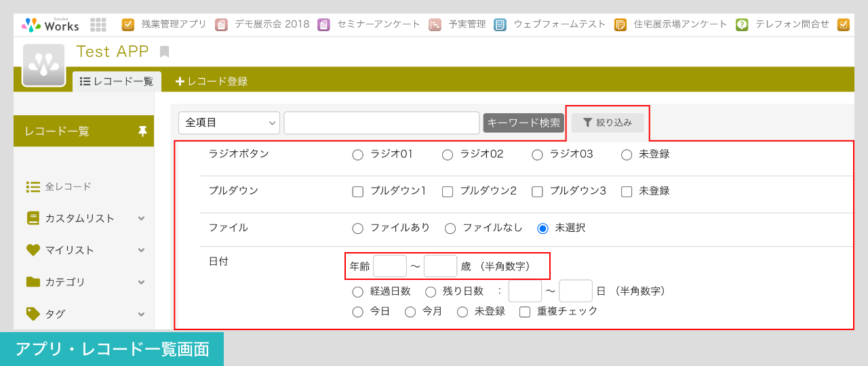
Task: Click Test APP title
Action: [113, 52]
